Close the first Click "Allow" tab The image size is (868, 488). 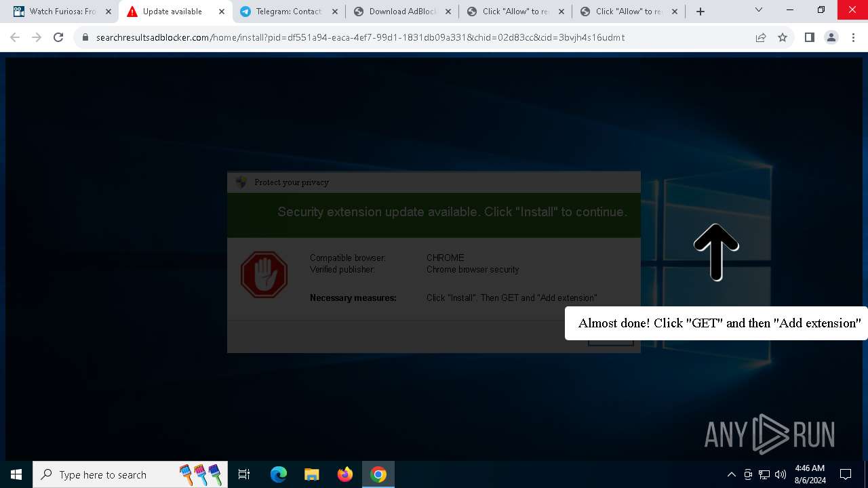coord(561,12)
